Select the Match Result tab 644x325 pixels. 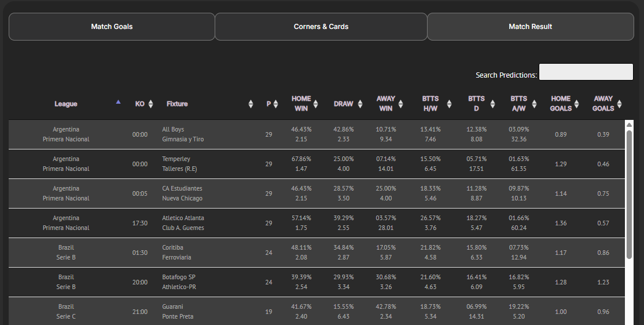coord(530,27)
